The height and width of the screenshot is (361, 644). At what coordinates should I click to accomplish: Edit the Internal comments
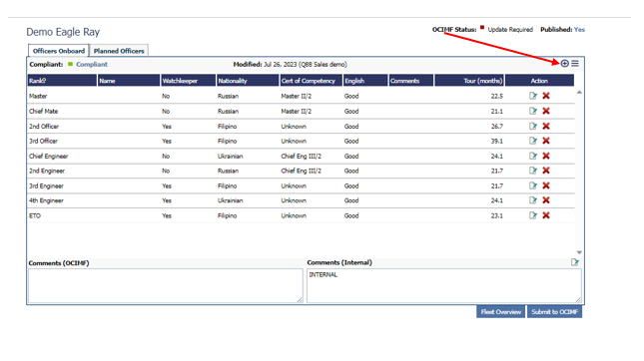(575, 262)
